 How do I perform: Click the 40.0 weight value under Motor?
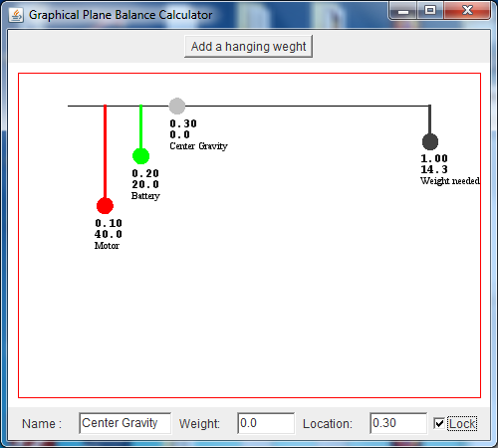[x=109, y=234]
